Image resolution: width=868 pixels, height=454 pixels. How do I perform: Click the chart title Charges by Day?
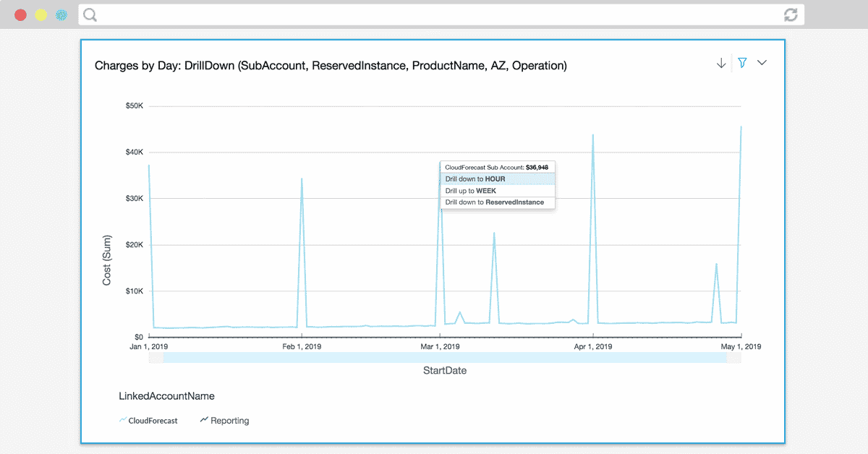(331, 66)
